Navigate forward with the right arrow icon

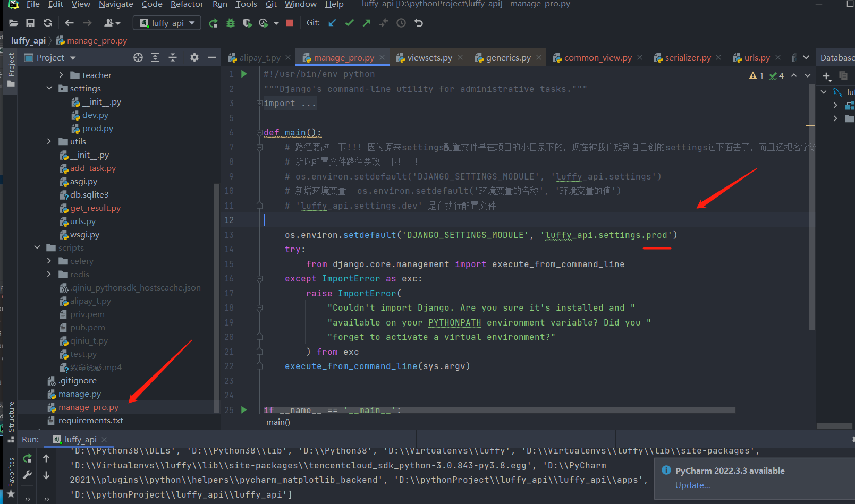click(x=87, y=23)
